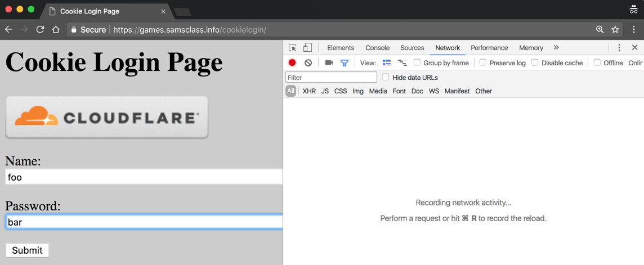Select the Network tab
The width and height of the screenshot is (644, 265).
click(x=448, y=48)
